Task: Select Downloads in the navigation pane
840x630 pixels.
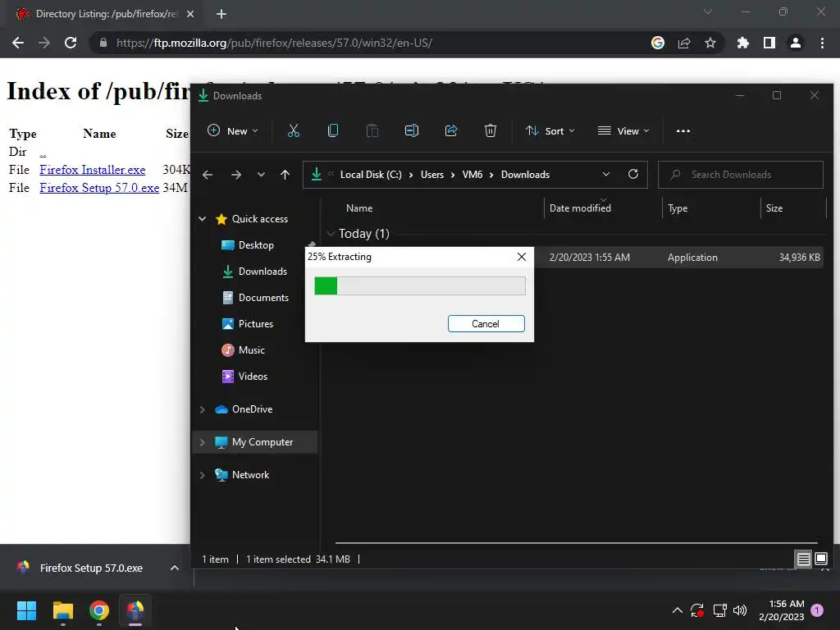Action: tap(262, 271)
